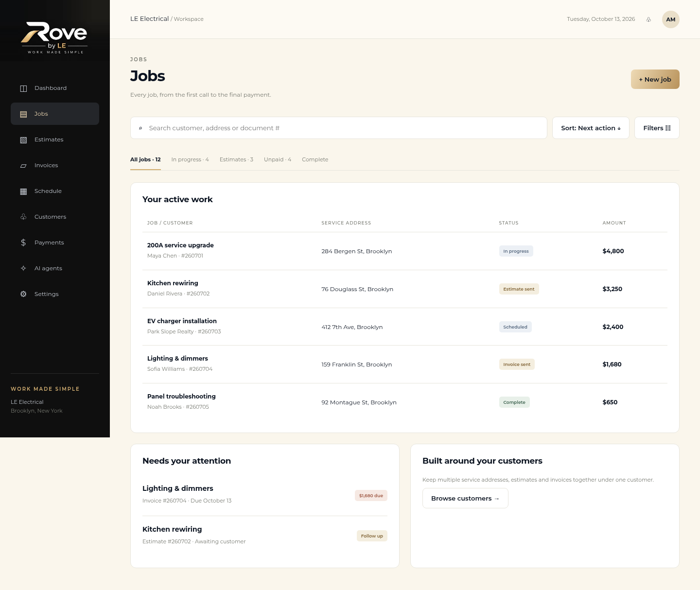Open Settings gear icon in sidebar
The width and height of the screenshot is (700, 590).
tap(23, 294)
